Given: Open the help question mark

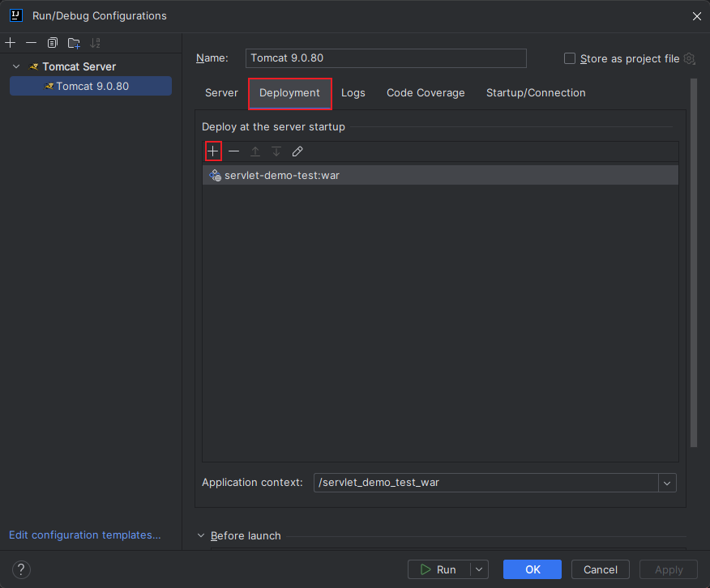Looking at the screenshot, I should pyautogui.click(x=23, y=569).
